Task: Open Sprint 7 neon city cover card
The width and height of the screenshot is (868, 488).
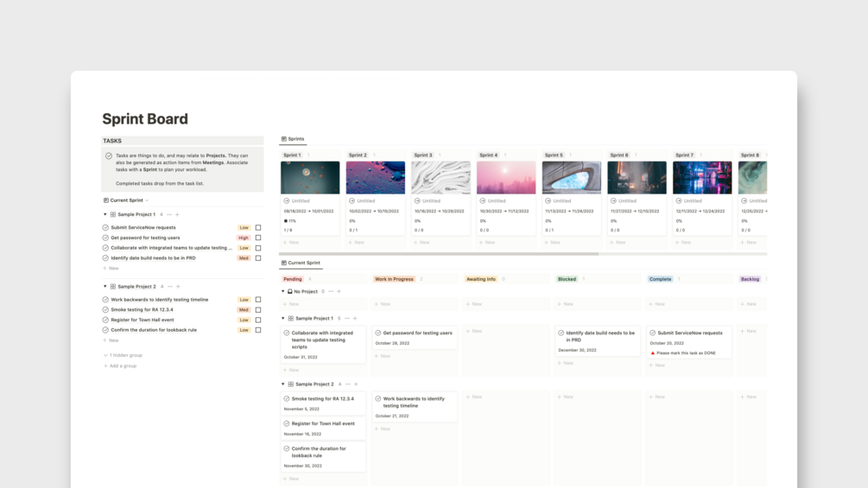Action: pyautogui.click(x=702, y=178)
